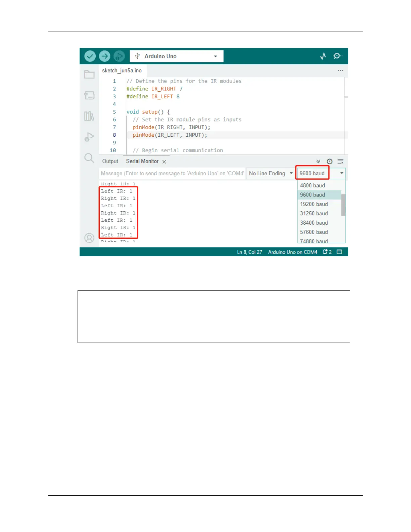Choose 19200 baud from the list
Screen dimensions: 411x532
pyautogui.click(x=319, y=204)
